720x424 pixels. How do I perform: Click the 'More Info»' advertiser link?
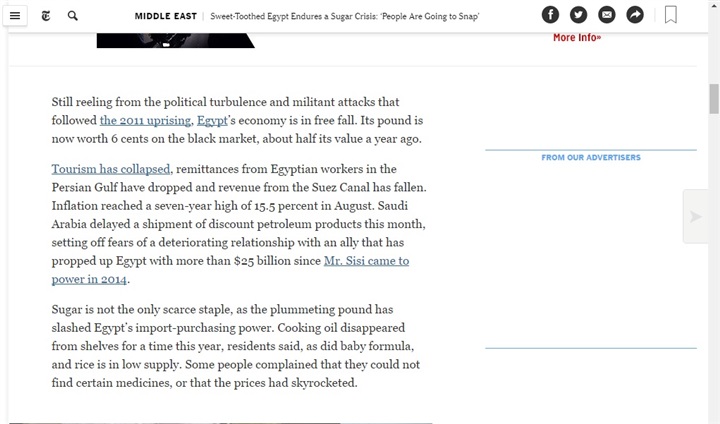(x=577, y=38)
